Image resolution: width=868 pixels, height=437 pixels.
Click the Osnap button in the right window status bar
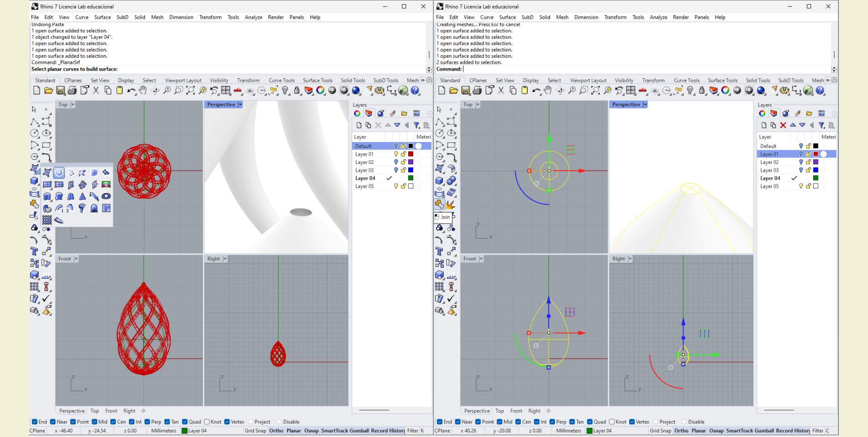(x=716, y=431)
